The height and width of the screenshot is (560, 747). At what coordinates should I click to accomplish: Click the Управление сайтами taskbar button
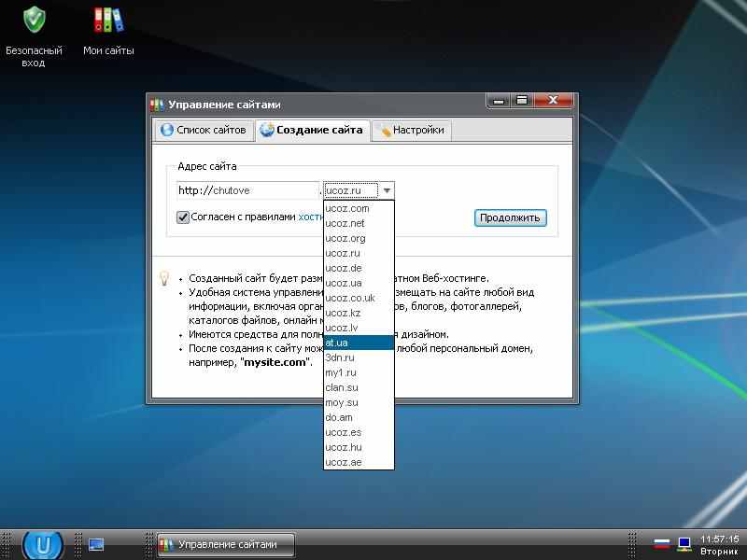(x=226, y=544)
